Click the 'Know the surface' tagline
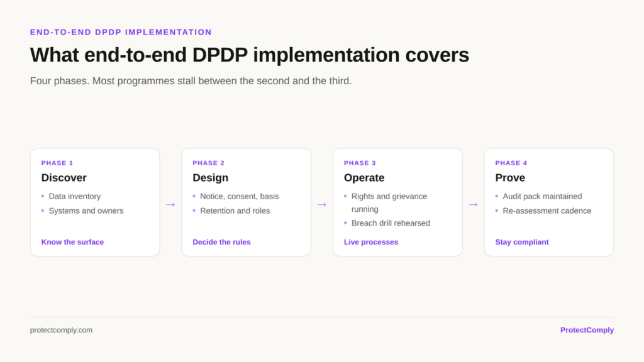The height and width of the screenshot is (362, 644). 72,242
